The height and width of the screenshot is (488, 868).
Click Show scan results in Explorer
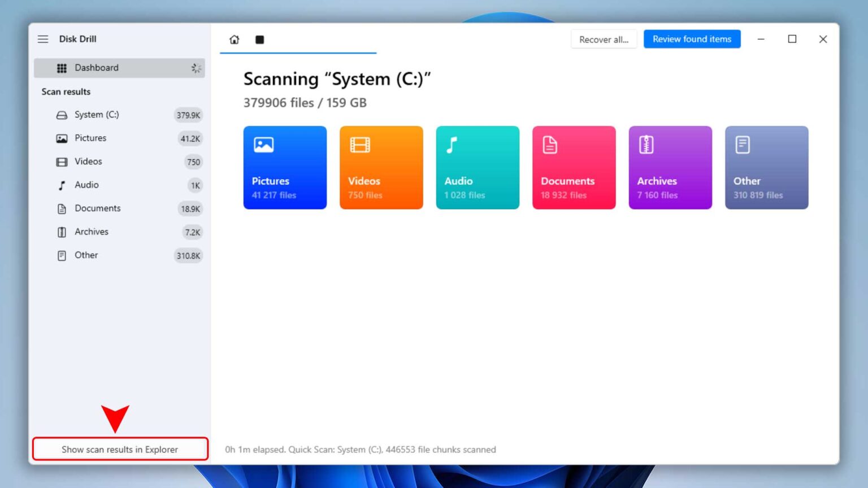coord(120,449)
